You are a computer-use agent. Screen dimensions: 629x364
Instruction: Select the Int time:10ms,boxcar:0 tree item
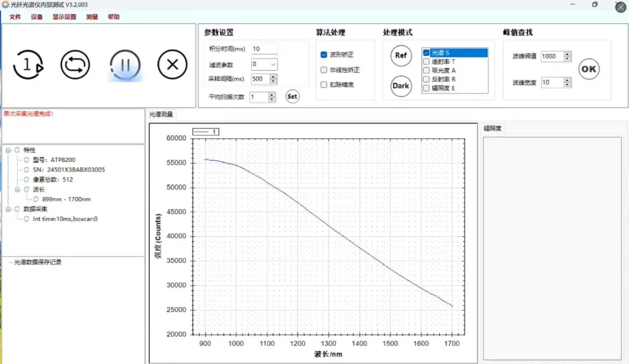(65, 219)
